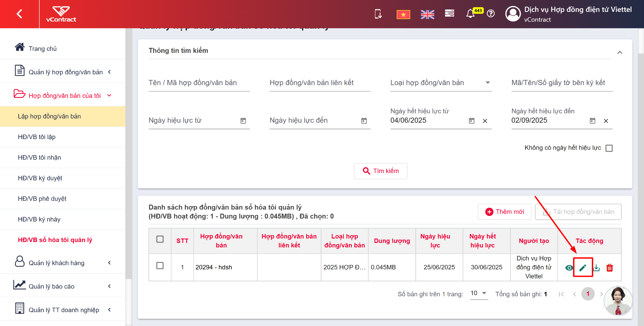Delete contract 20294 with trash icon
This screenshot has height=326, width=644.
610,268
